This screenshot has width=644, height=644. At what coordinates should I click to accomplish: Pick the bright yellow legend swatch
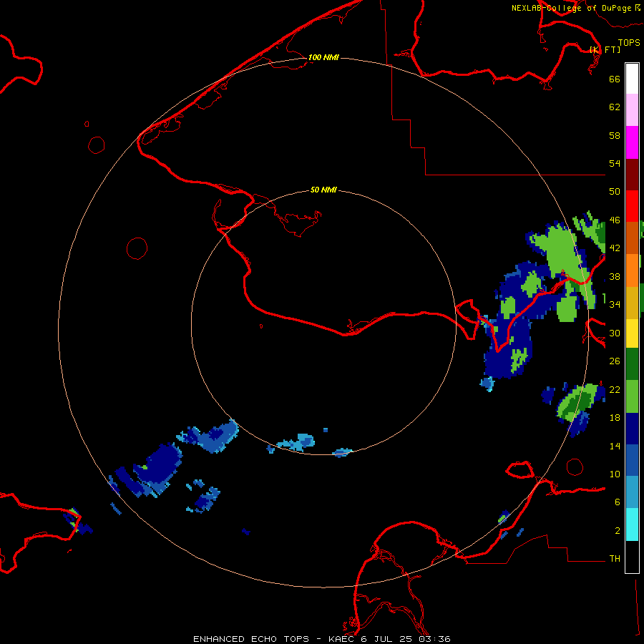click(x=632, y=333)
